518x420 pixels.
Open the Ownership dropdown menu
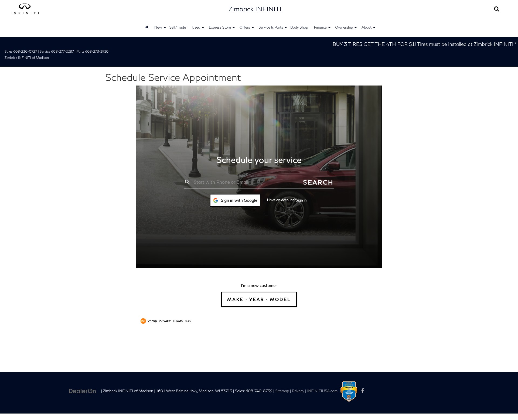point(346,28)
